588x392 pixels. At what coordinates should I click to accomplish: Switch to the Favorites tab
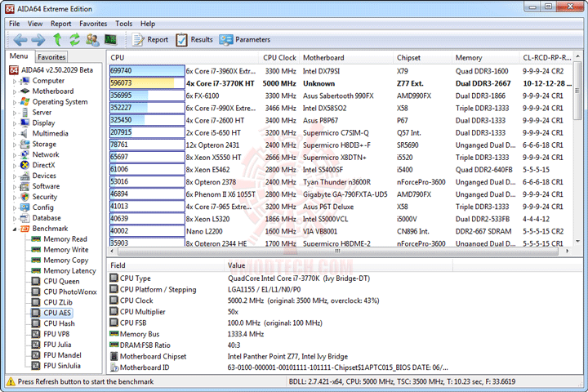coord(51,56)
